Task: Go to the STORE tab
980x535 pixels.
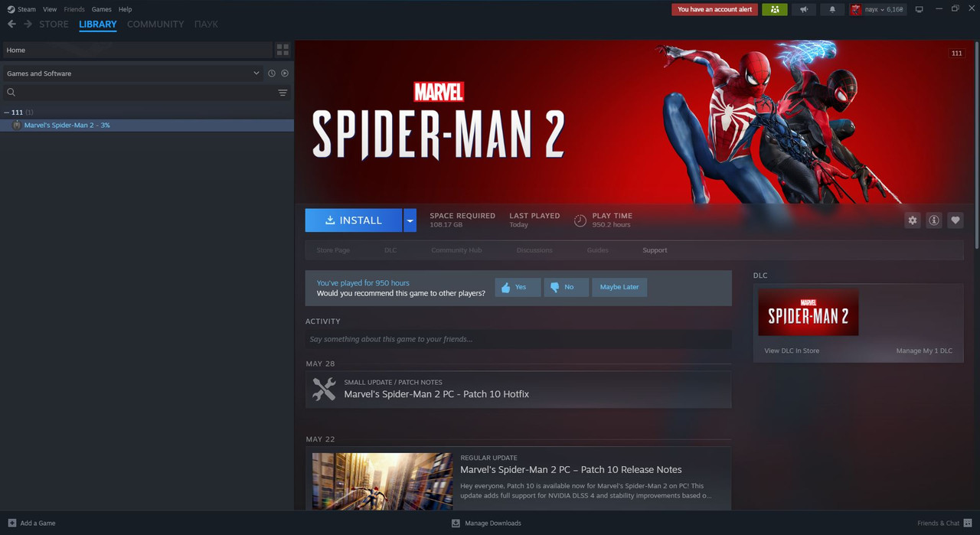Action: tap(54, 24)
